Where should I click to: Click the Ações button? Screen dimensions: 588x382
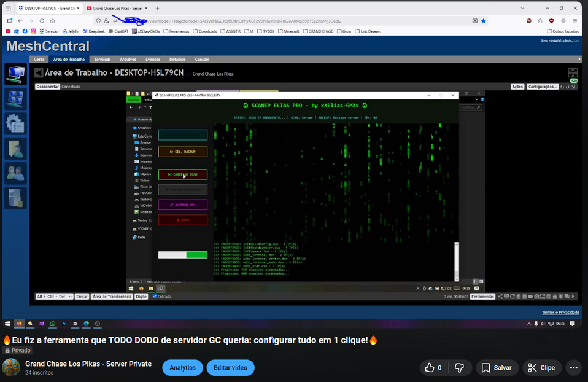[x=517, y=87]
